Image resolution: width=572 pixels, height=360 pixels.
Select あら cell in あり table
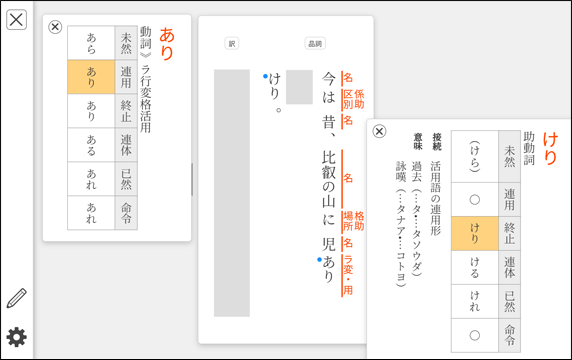91,43
